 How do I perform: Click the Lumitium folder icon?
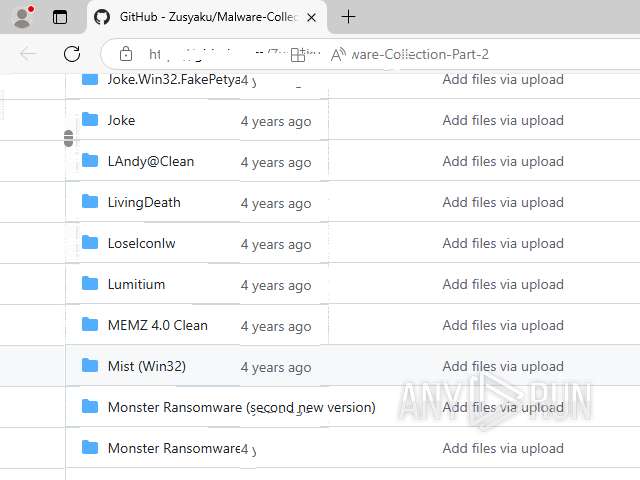(90, 283)
